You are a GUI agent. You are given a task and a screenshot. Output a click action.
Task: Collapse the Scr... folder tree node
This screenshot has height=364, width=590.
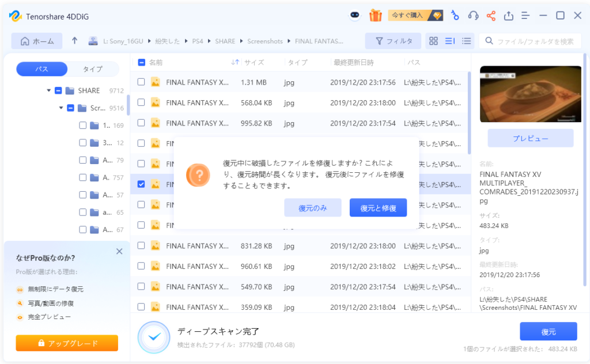coord(61,108)
